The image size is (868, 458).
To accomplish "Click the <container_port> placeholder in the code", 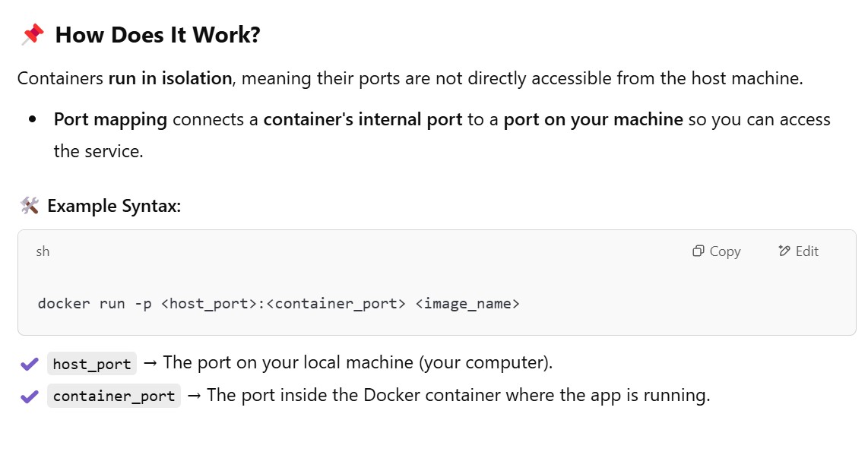I will click(x=337, y=304).
